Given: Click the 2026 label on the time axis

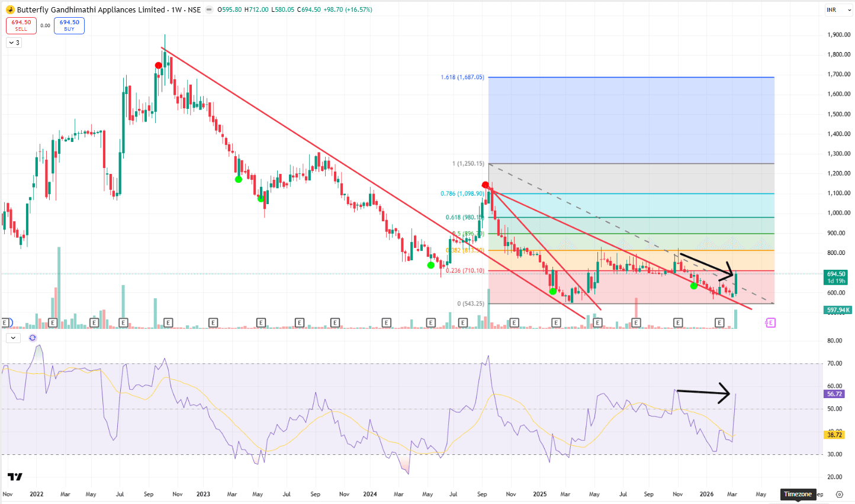Looking at the screenshot, I should [x=706, y=494].
